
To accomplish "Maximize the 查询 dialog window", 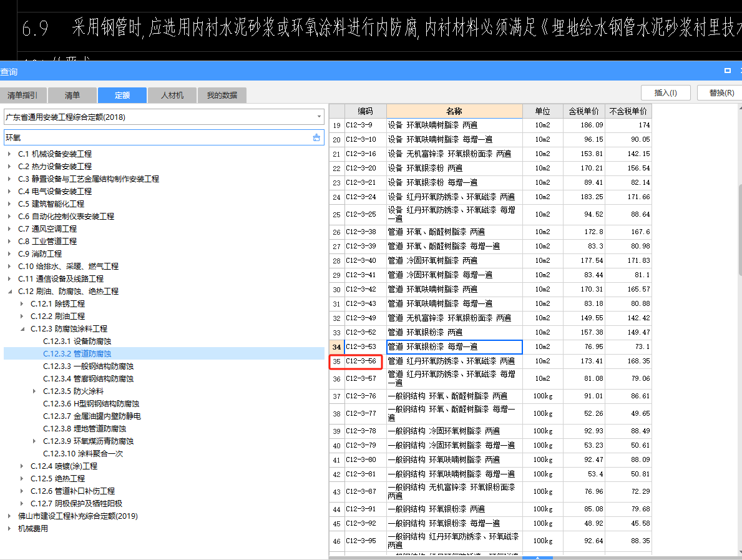I will pos(727,71).
